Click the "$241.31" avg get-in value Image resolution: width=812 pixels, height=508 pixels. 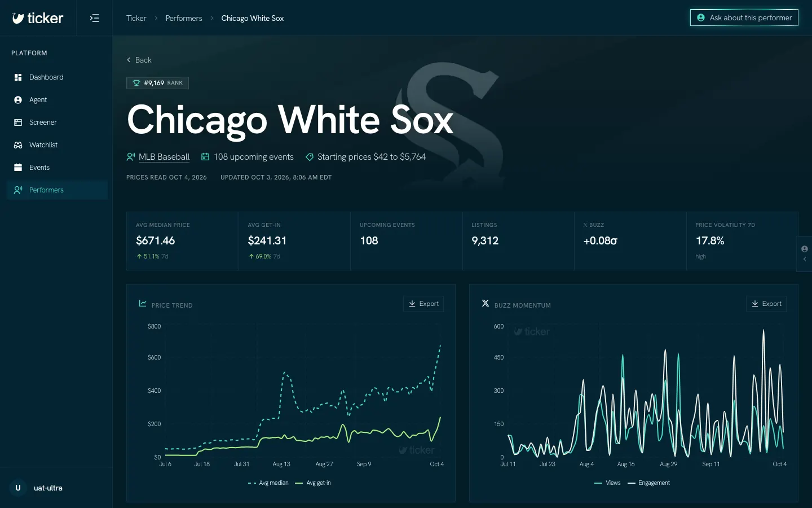click(267, 241)
